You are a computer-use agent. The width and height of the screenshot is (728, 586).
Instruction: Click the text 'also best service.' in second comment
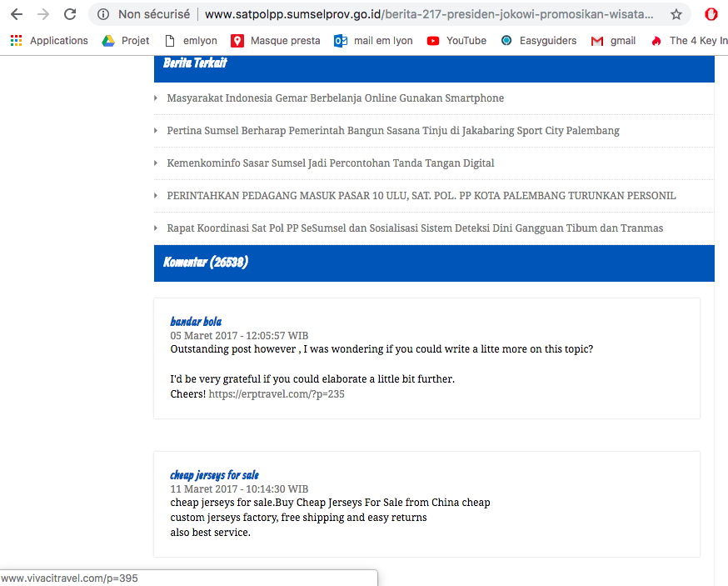coord(211,533)
